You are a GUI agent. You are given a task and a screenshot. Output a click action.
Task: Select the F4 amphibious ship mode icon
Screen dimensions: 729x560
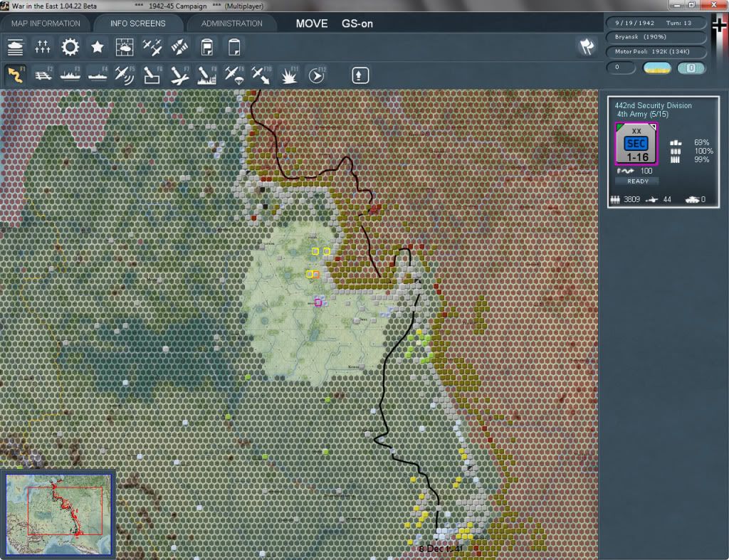coord(98,75)
